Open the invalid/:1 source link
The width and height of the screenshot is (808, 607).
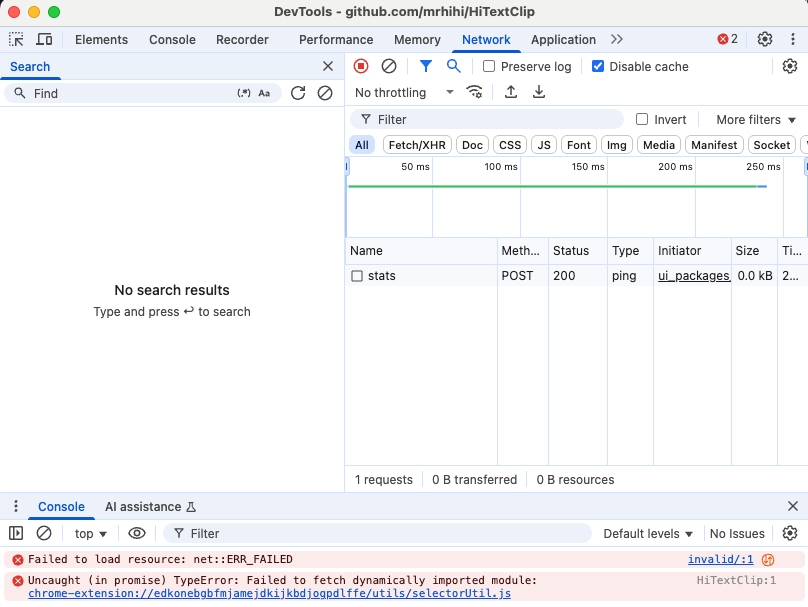(x=720, y=559)
